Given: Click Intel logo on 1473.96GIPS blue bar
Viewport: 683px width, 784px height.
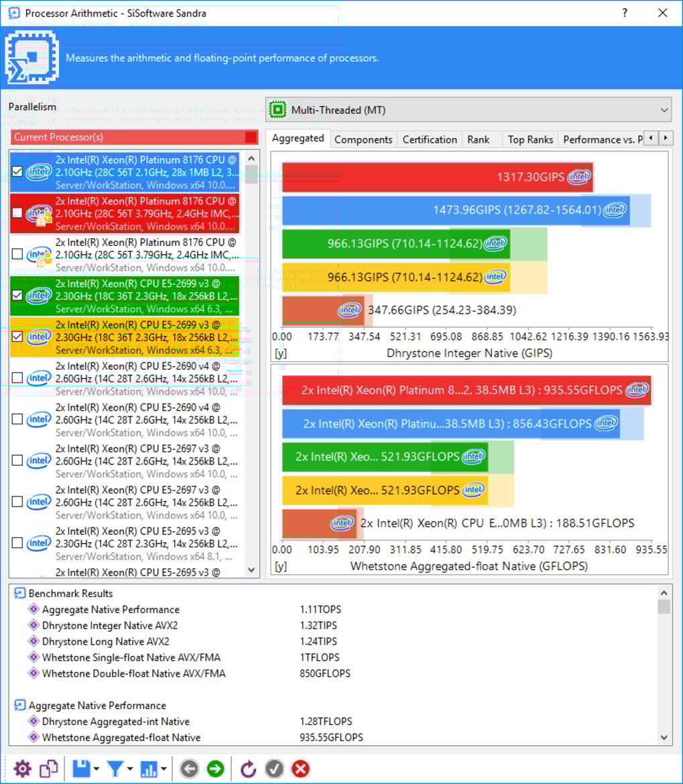Looking at the screenshot, I should [x=615, y=210].
